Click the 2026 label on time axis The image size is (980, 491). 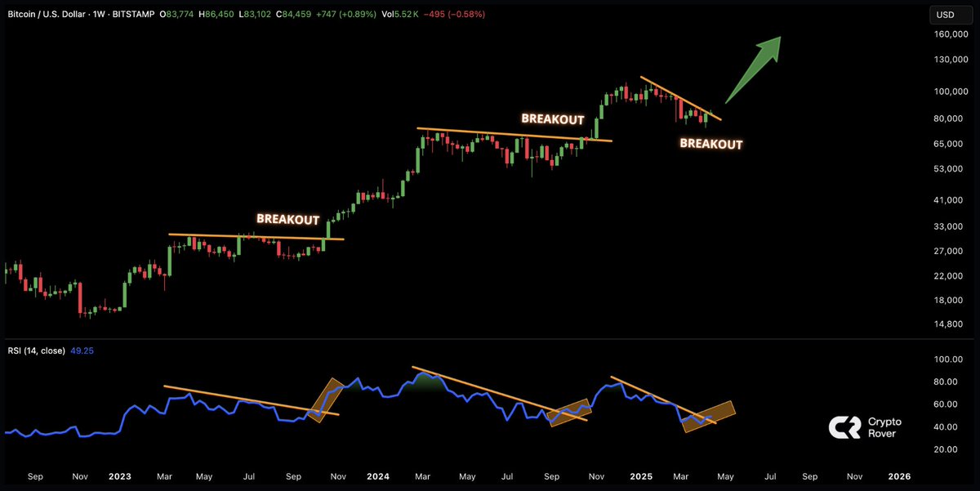pyautogui.click(x=899, y=476)
